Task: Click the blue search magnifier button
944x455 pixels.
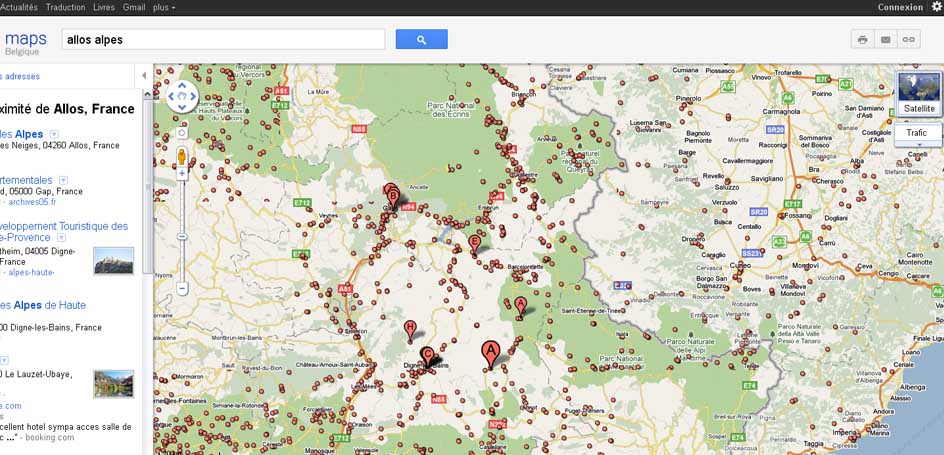Action: [x=421, y=40]
